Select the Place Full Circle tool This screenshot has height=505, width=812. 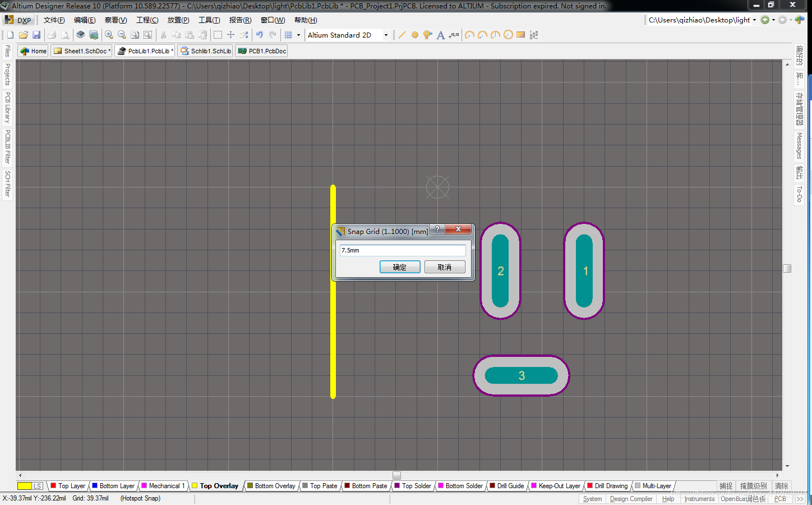508,35
